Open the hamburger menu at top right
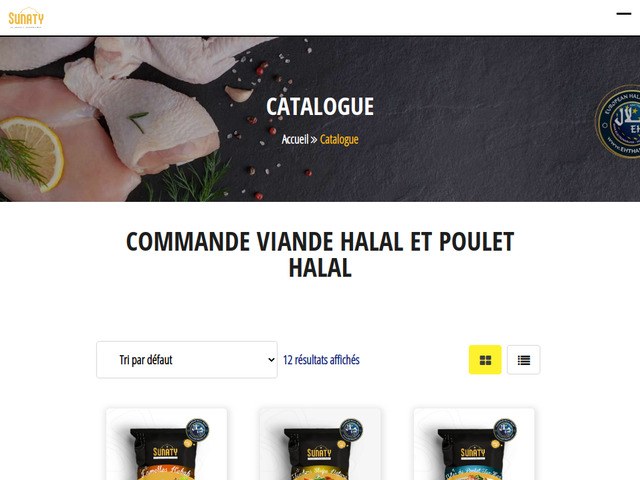The width and height of the screenshot is (640, 480). click(x=624, y=14)
